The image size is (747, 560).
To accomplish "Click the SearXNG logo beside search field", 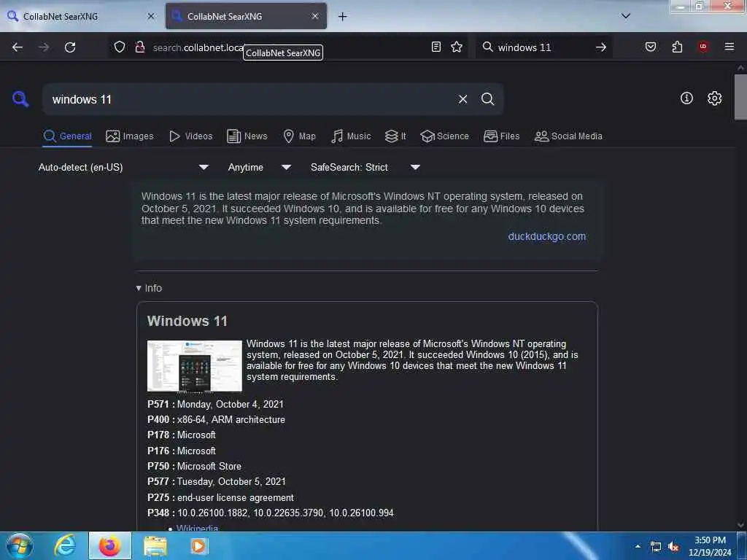I will click(x=20, y=99).
